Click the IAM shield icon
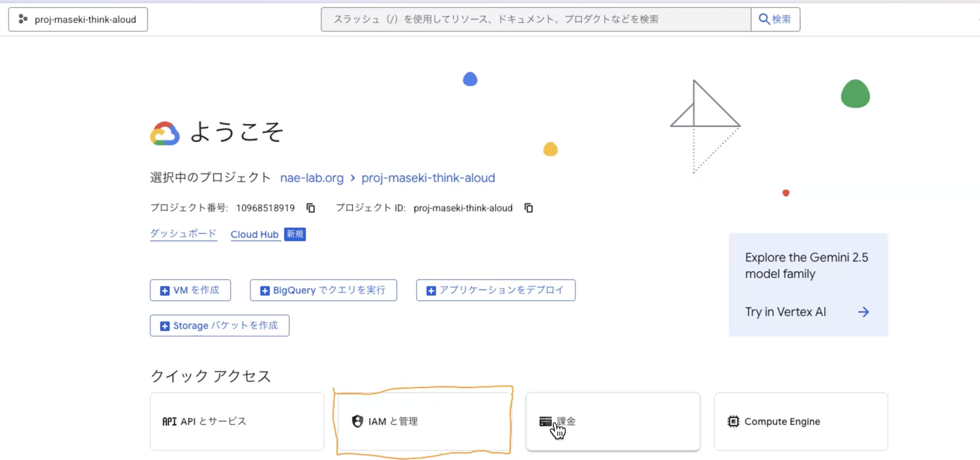The height and width of the screenshot is (460, 980). click(357, 421)
